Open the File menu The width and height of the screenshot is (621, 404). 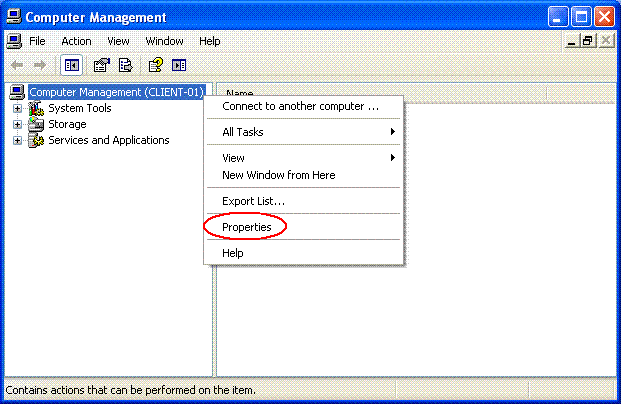point(37,41)
